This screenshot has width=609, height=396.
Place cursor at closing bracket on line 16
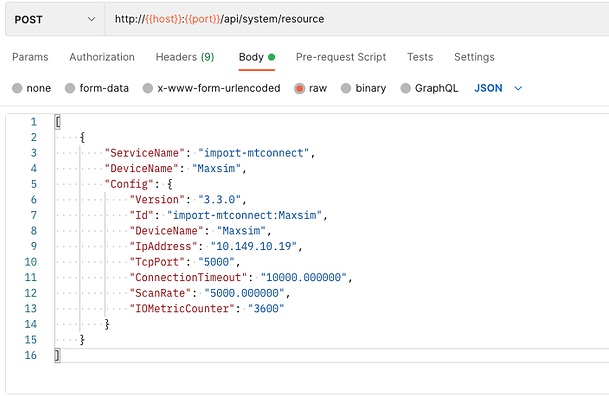[57, 355]
